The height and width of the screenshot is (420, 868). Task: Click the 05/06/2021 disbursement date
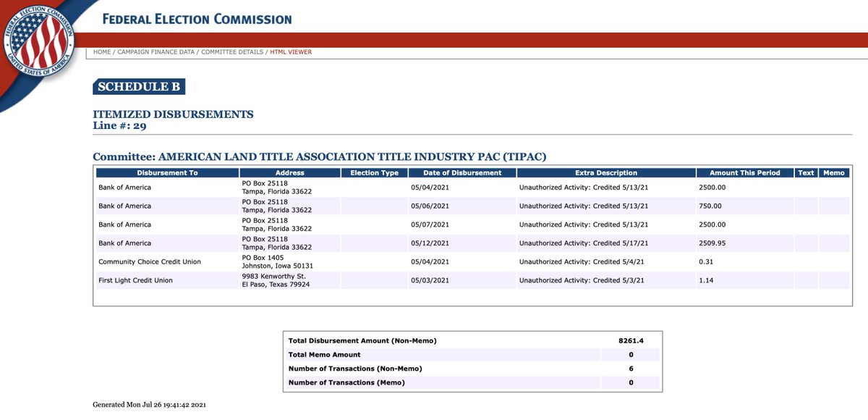430,206
